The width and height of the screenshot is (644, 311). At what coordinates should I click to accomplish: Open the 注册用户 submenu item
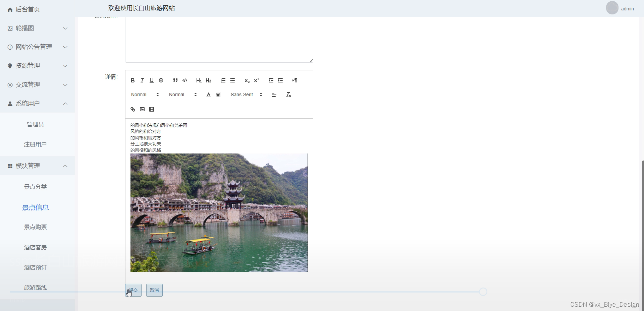[x=35, y=144]
